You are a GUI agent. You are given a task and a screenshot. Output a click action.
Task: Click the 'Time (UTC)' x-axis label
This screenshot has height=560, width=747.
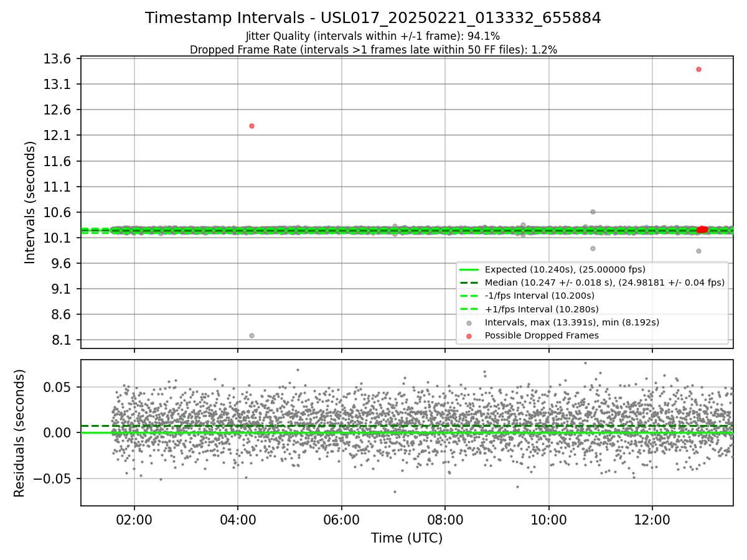(406, 538)
